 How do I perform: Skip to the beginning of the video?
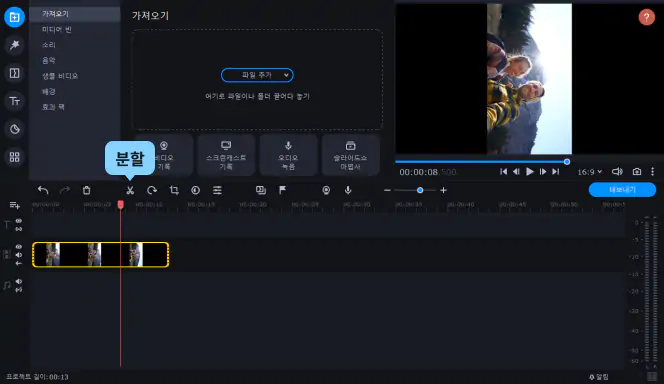click(x=503, y=171)
